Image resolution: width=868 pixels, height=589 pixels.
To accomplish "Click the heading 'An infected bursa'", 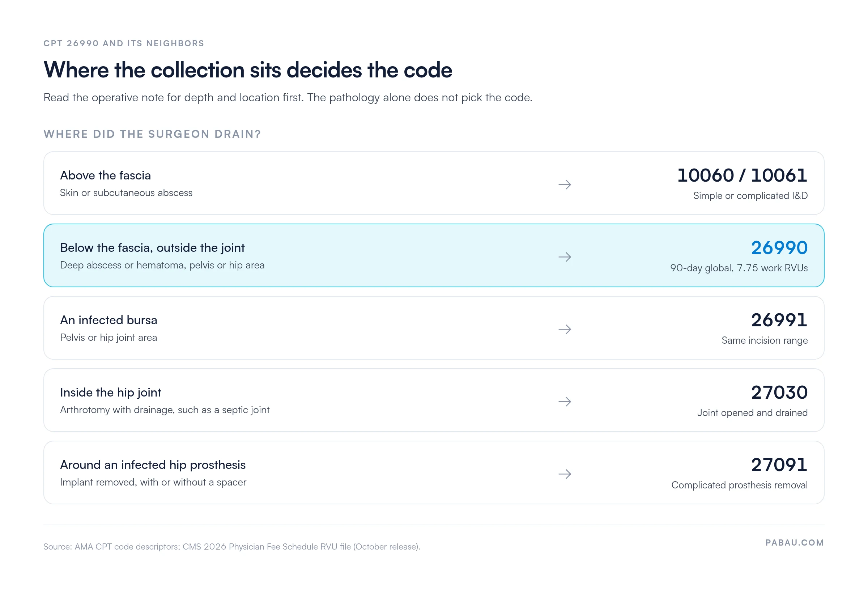I will [x=109, y=320].
